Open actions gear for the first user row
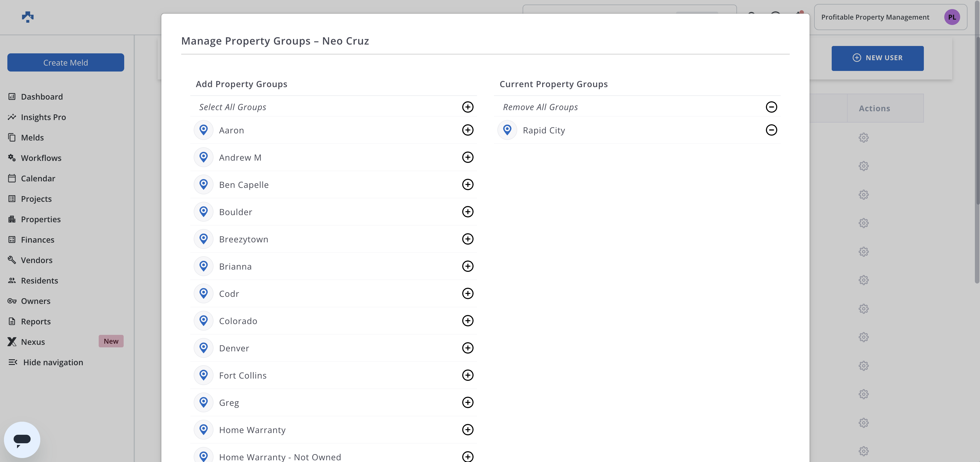The height and width of the screenshot is (462, 980). (x=863, y=138)
